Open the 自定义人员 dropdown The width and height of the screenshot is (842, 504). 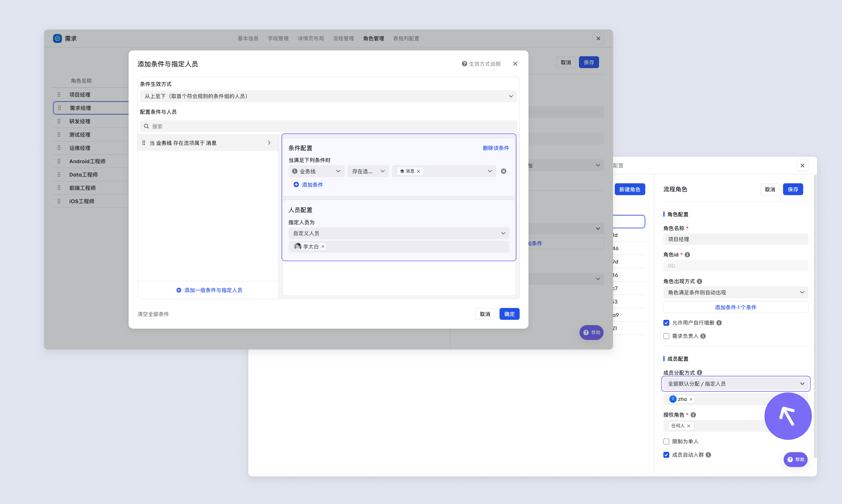399,233
